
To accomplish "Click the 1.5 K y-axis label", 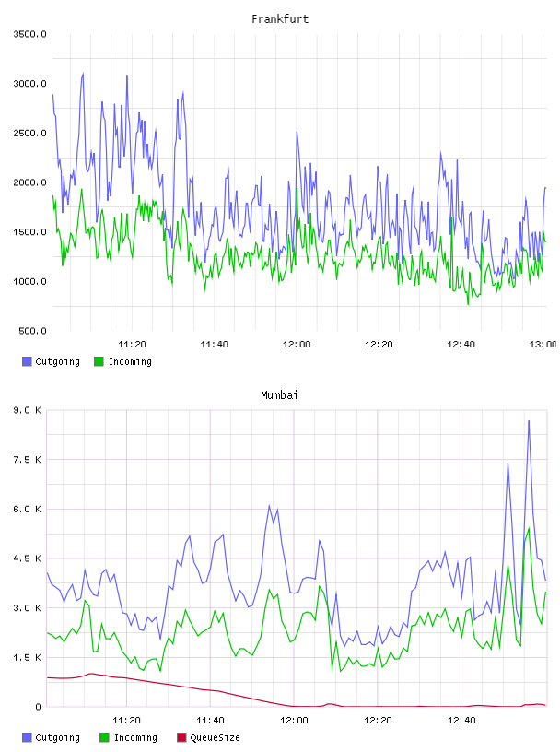I will tap(28, 657).
